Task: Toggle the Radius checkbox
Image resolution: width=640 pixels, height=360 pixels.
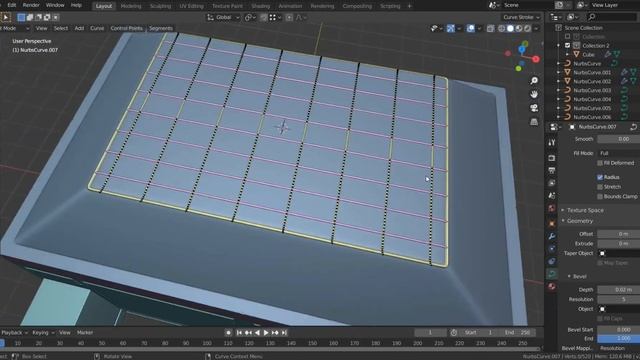Action: [x=600, y=177]
